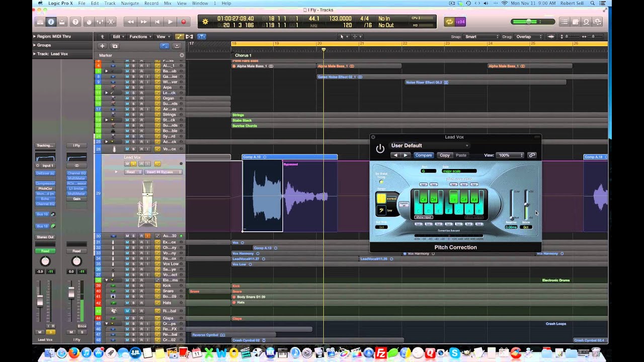The image size is (644, 362).
Task: Mute the Kick track
Action: pos(127,286)
